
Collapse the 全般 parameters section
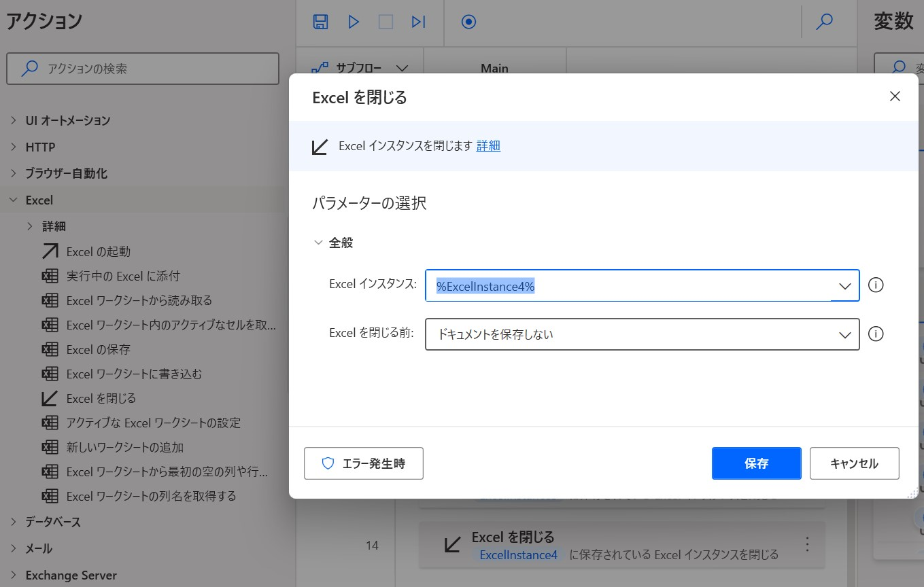[x=318, y=241]
